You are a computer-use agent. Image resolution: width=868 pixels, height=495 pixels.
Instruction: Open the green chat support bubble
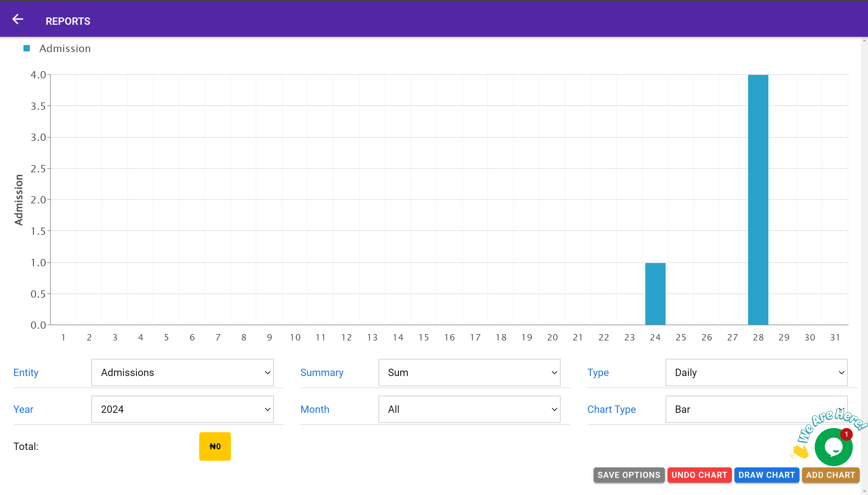point(833,447)
